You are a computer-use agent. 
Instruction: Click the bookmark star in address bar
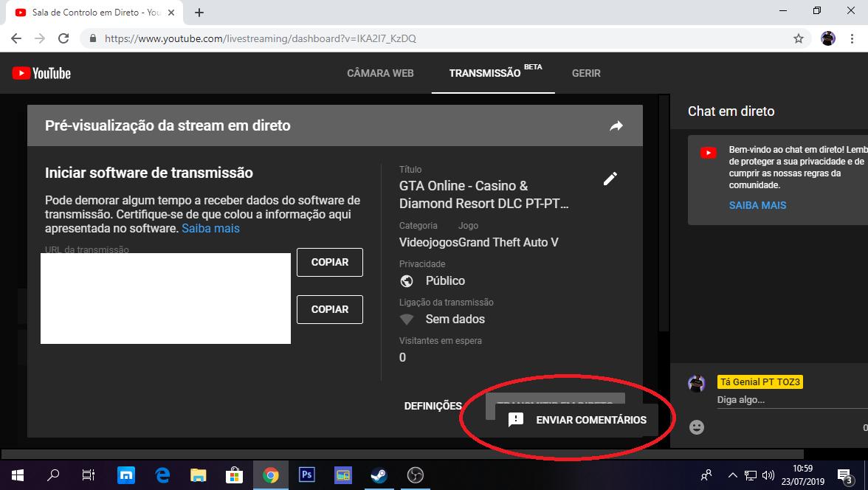click(799, 38)
